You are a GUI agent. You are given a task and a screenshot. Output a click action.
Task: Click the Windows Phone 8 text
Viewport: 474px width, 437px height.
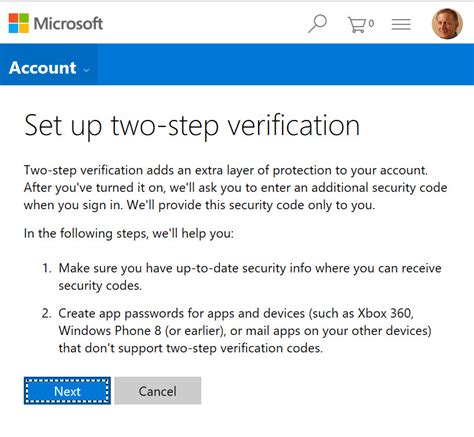click(x=110, y=331)
